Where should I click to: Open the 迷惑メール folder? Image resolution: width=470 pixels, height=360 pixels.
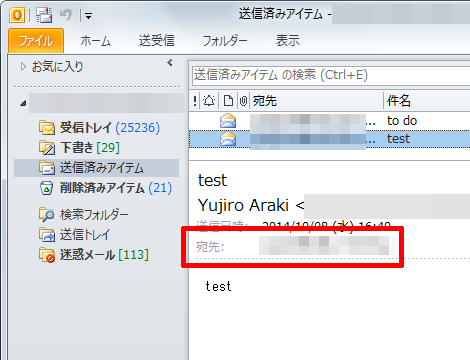[x=94, y=255]
